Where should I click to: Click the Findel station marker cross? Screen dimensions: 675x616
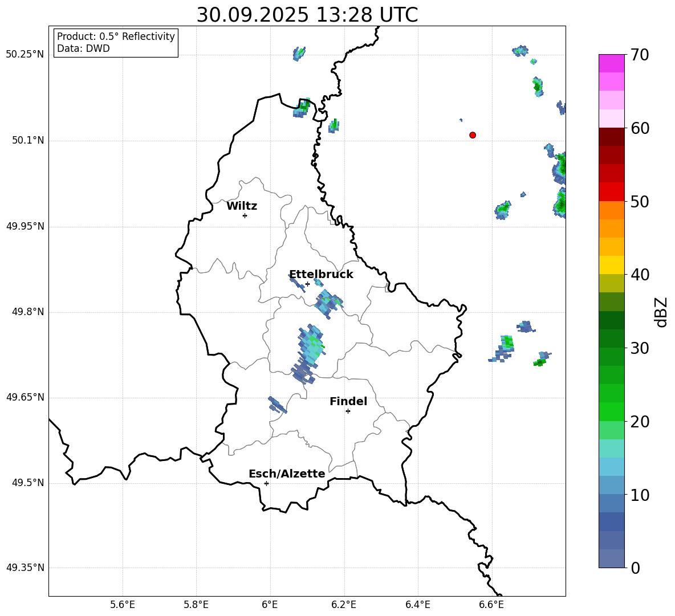pyautogui.click(x=348, y=411)
